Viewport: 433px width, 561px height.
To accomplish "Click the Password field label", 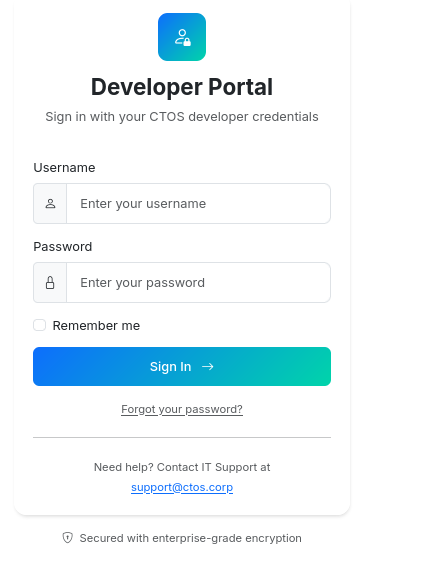I will click(63, 247).
